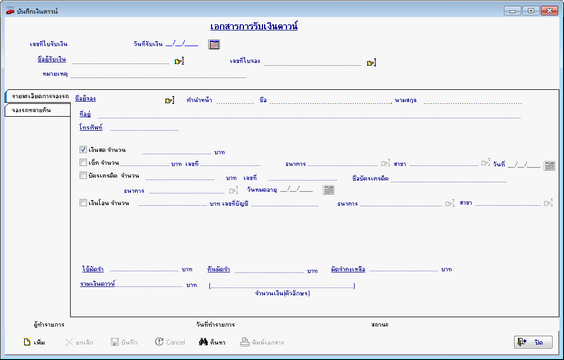Uncheck the cash amount (เงินสด) checkbox

[x=83, y=149]
